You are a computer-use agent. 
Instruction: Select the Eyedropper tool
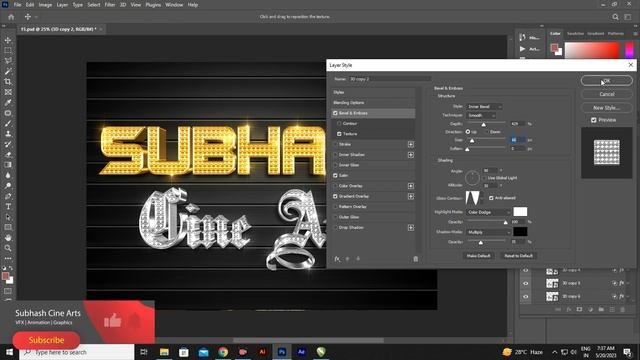[x=8, y=102]
